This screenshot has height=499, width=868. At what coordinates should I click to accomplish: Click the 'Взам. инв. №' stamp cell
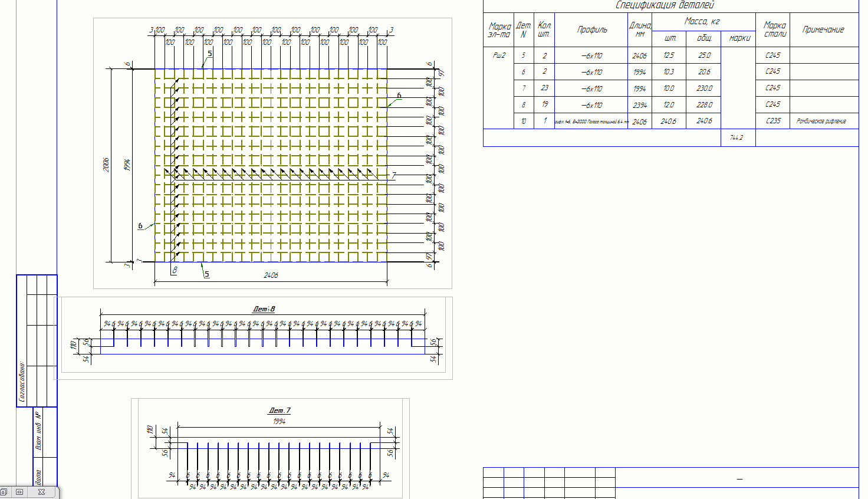point(39,431)
